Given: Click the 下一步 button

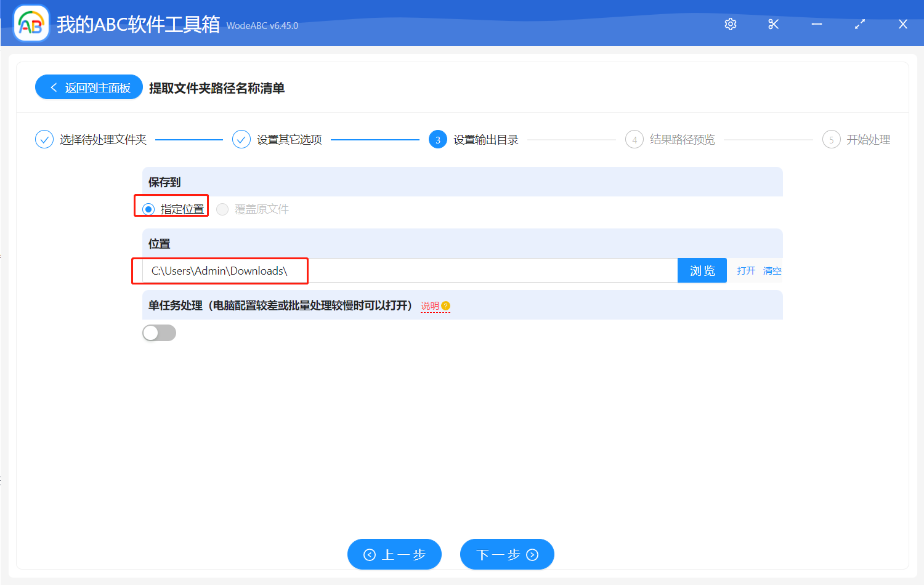Looking at the screenshot, I should [506, 554].
